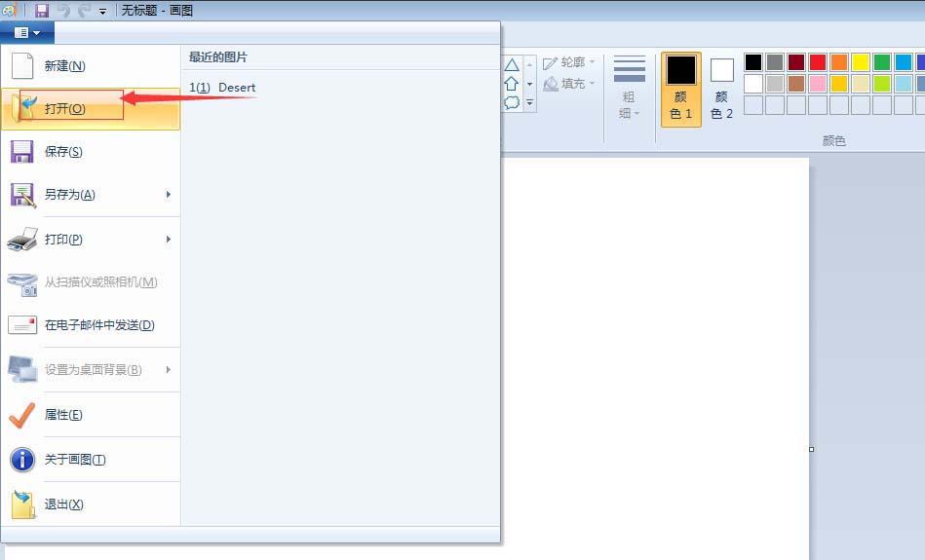Pick the white color swatch
This screenshot has width=925, height=560.
[753, 84]
